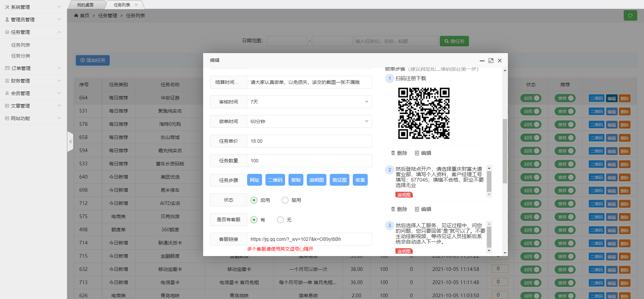Click 任务管理 in breadcrumb
This screenshot has height=299, width=644.
(x=108, y=16)
